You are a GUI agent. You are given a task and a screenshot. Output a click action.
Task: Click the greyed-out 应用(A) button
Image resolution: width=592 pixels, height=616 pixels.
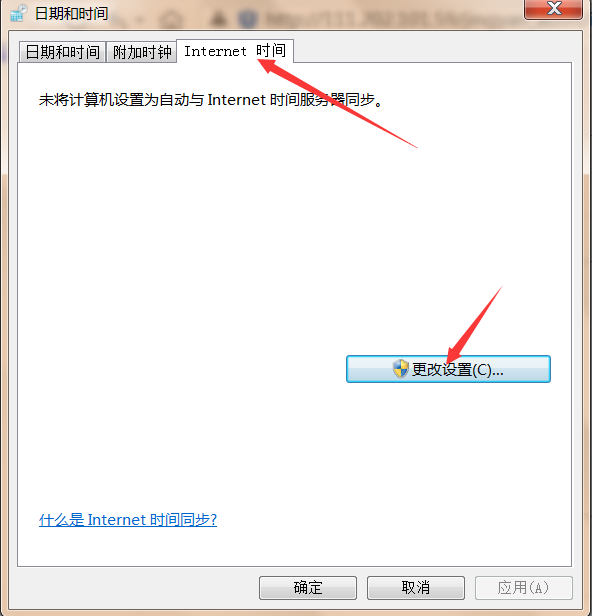click(523, 588)
